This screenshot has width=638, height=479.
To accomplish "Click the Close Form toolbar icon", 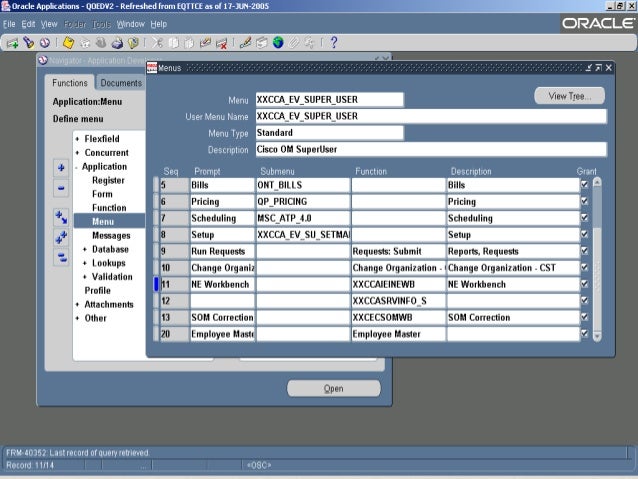I will (x=133, y=43).
